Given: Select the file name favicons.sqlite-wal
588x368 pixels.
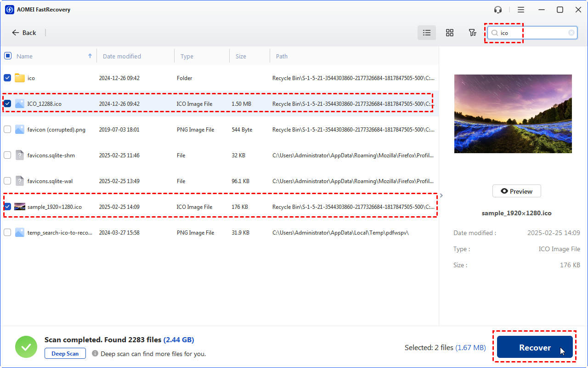Looking at the screenshot, I should 50,181.
